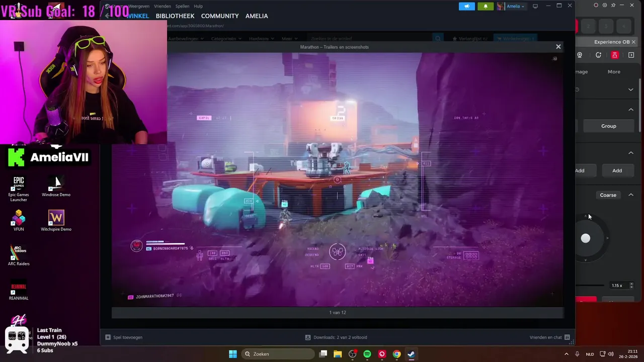Click the joystick knob in side panel
The width and height of the screenshot is (644, 362).
[586, 238]
